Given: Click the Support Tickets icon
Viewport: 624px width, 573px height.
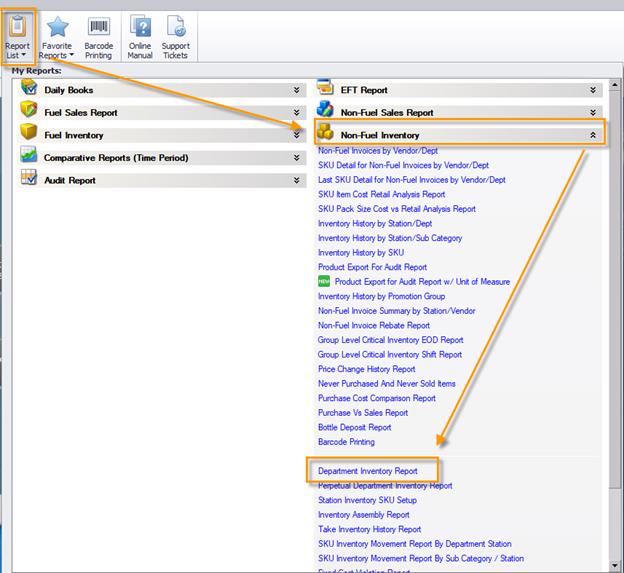Looking at the screenshot, I should coord(175,27).
